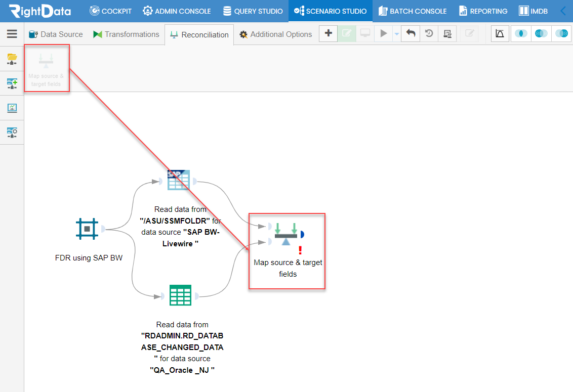Screen dimensions: 573x392
Task: Select the green Oracle table node icon
Action: [181, 295]
